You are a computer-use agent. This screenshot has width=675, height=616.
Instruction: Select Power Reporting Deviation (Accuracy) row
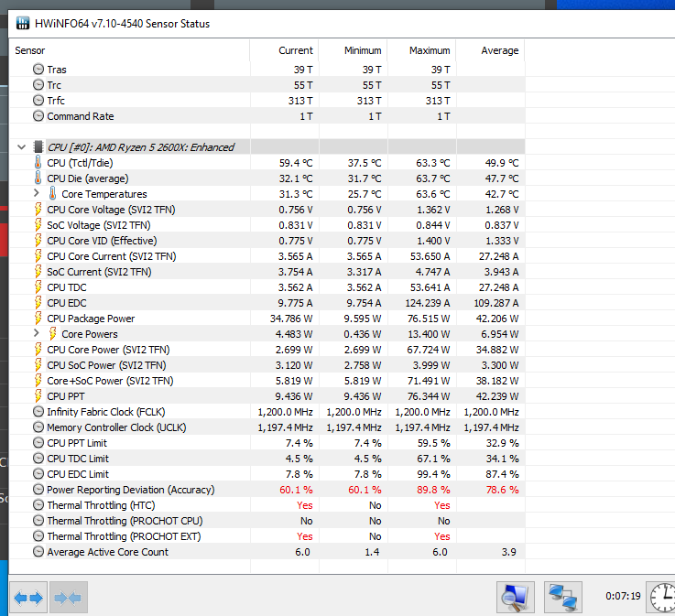pos(267,490)
